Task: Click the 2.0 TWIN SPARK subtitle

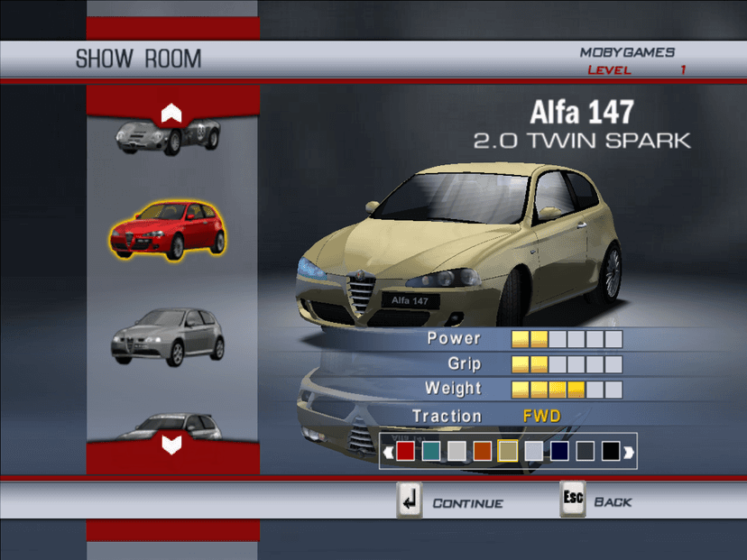Action: [x=582, y=141]
